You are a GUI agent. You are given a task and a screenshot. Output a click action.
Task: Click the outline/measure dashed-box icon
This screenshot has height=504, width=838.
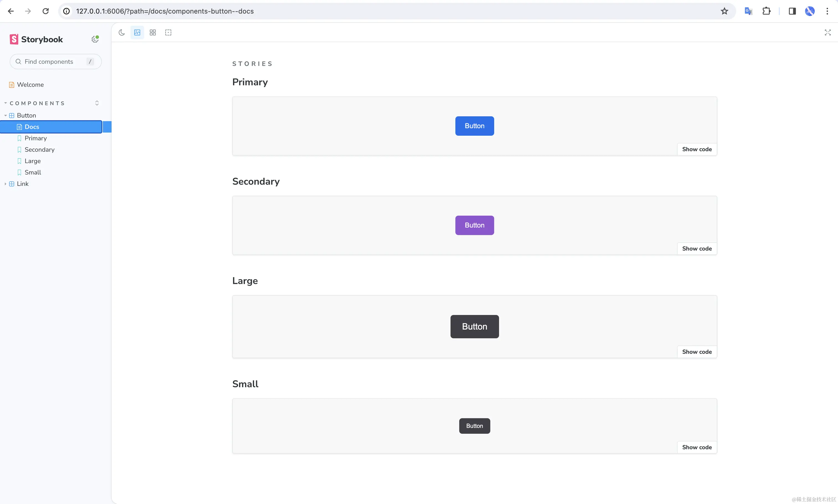pos(168,32)
